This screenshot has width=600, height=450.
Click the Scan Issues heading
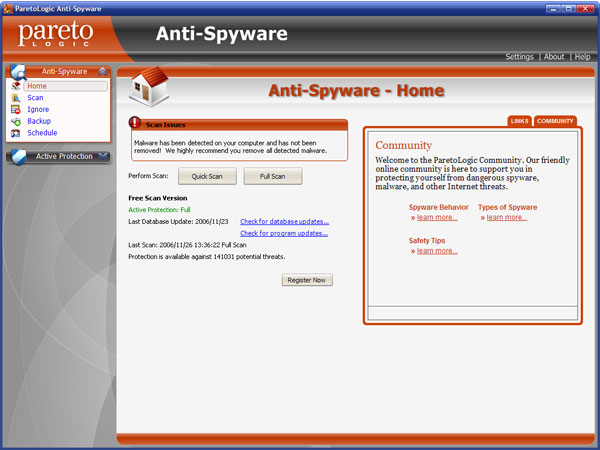pyautogui.click(x=165, y=125)
